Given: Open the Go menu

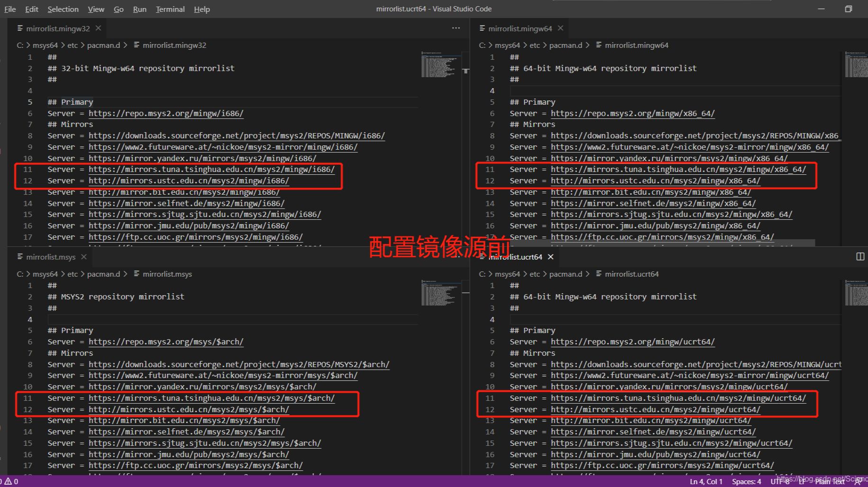Looking at the screenshot, I should coord(119,9).
